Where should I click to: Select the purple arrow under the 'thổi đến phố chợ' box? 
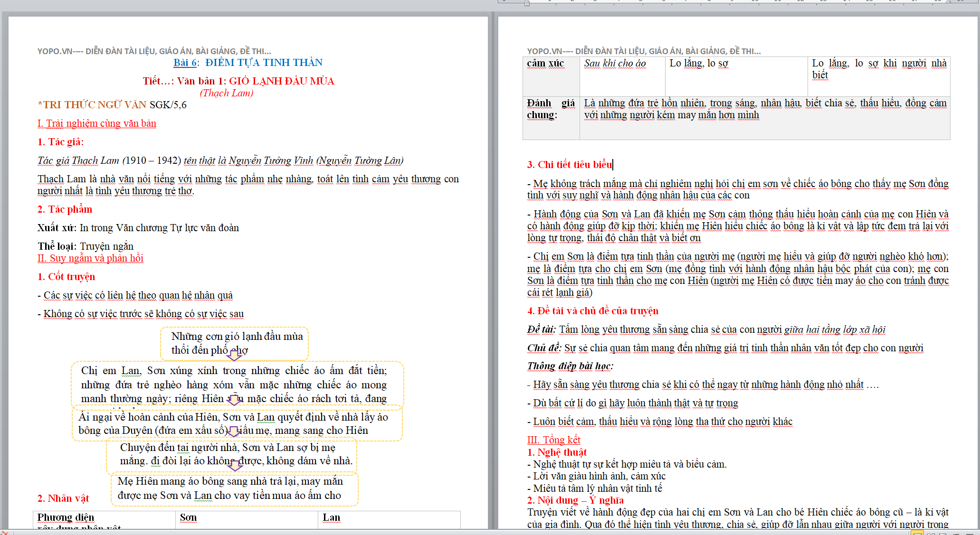(x=234, y=355)
